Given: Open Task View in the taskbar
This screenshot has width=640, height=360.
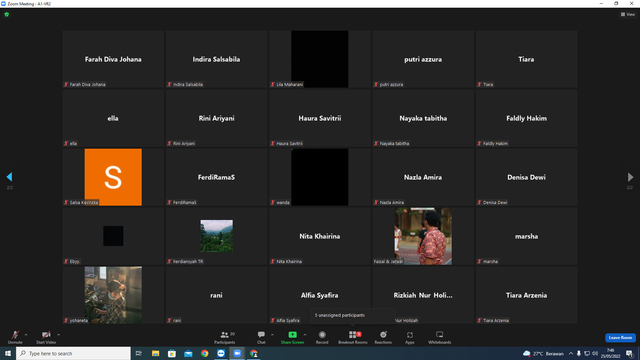Looking at the screenshot, I should [x=139, y=353].
